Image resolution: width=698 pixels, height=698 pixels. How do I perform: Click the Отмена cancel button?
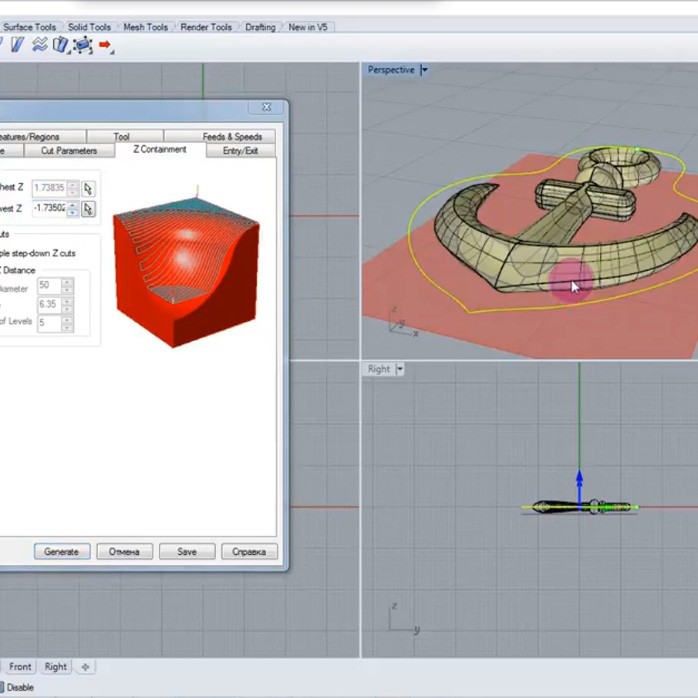[125, 552]
